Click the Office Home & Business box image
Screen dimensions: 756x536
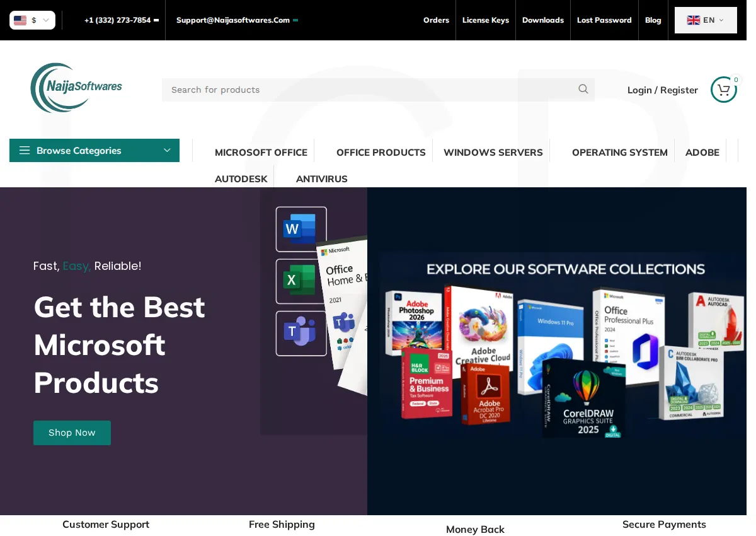[x=343, y=315]
